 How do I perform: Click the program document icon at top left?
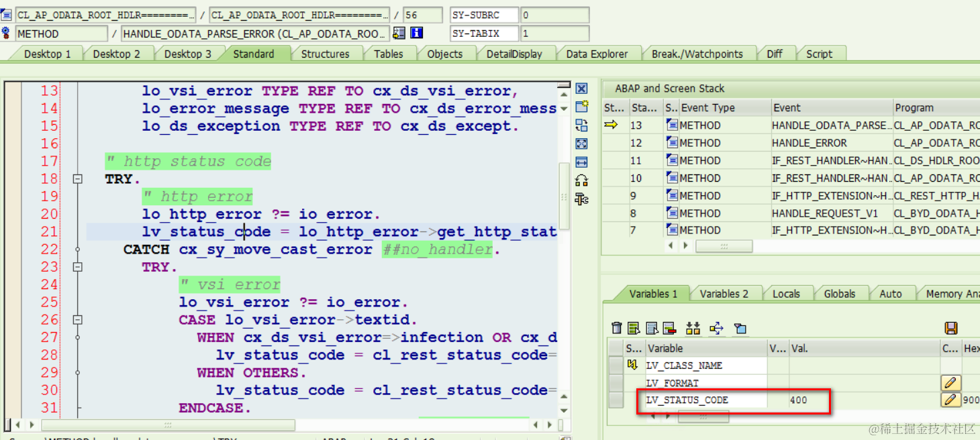6,15
